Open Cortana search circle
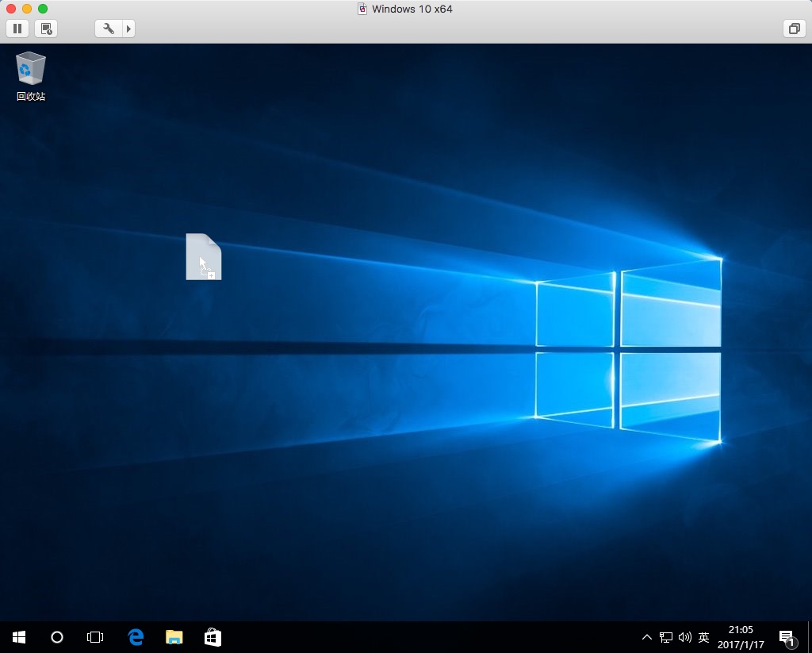Image resolution: width=812 pixels, height=653 pixels. 57,637
